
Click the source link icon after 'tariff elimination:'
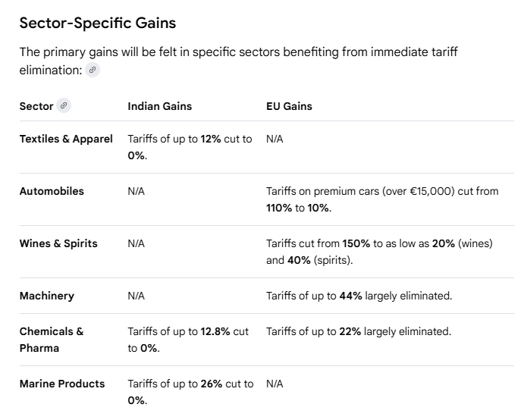point(93,70)
